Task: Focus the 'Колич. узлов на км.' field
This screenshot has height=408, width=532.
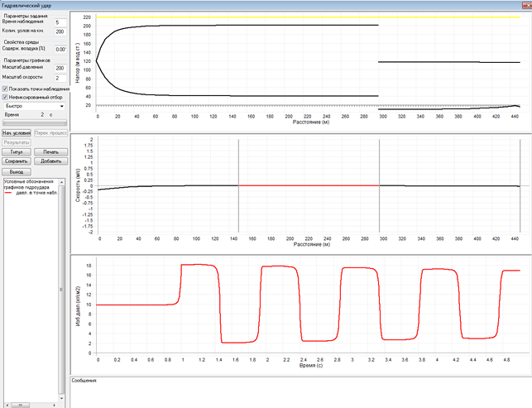Action: [59, 31]
